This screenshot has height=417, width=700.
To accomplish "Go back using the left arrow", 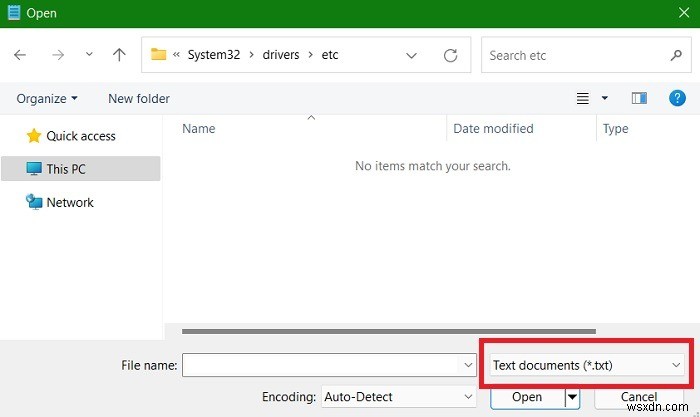I will 20,55.
